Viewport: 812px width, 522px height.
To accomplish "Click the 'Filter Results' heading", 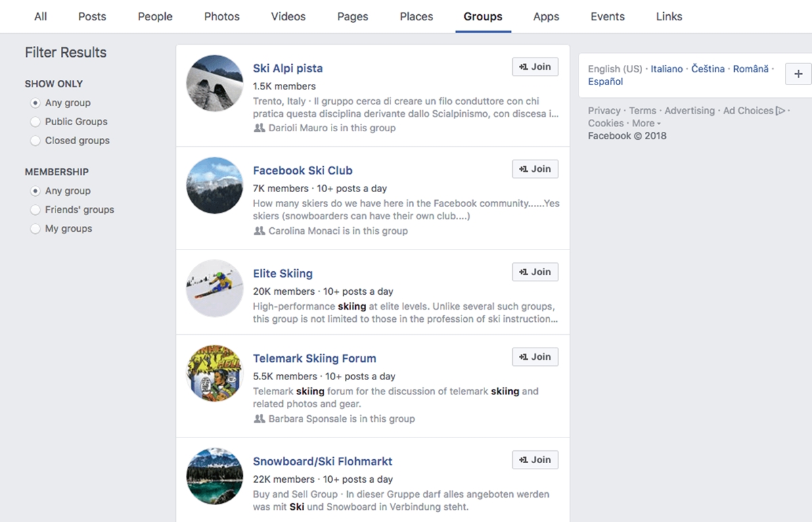I will pyautogui.click(x=66, y=53).
